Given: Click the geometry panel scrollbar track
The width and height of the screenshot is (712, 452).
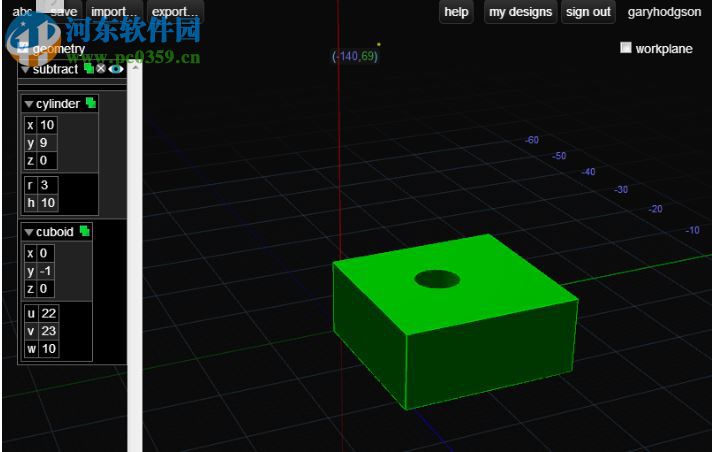Looking at the screenshot, I should click(x=135, y=263).
